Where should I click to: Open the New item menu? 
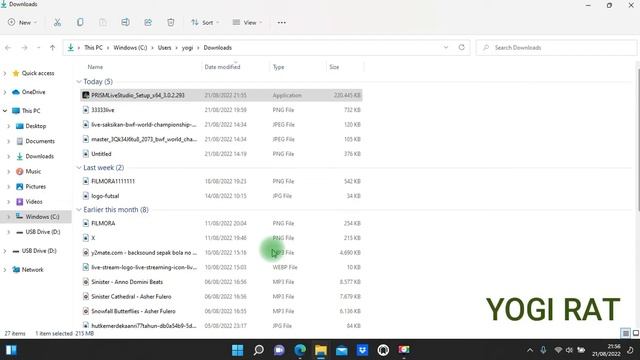click(22, 22)
